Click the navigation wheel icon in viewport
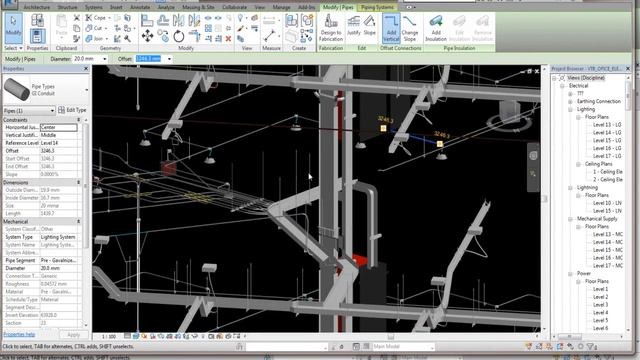This screenshot has height=360, width=640. [x=533, y=156]
